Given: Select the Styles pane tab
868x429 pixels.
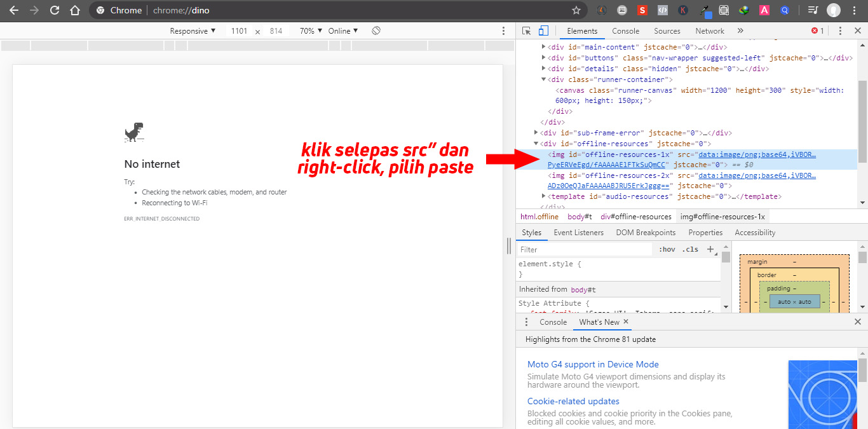Looking at the screenshot, I should point(531,233).
